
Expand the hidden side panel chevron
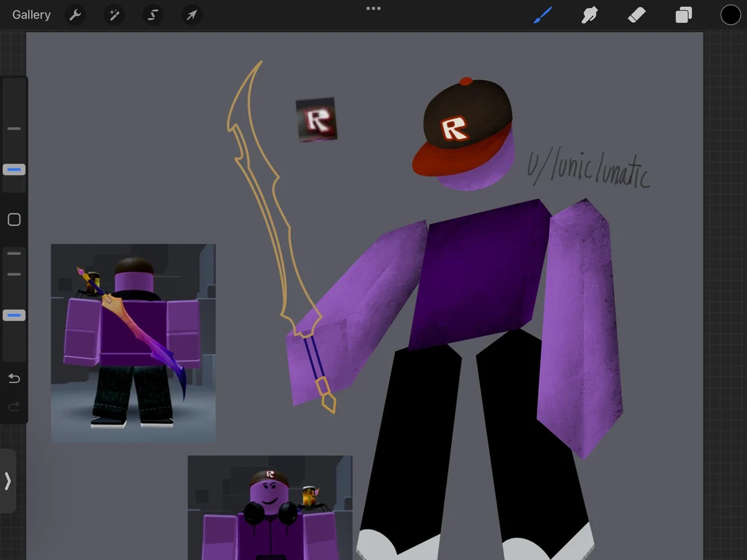click(8, 480)
